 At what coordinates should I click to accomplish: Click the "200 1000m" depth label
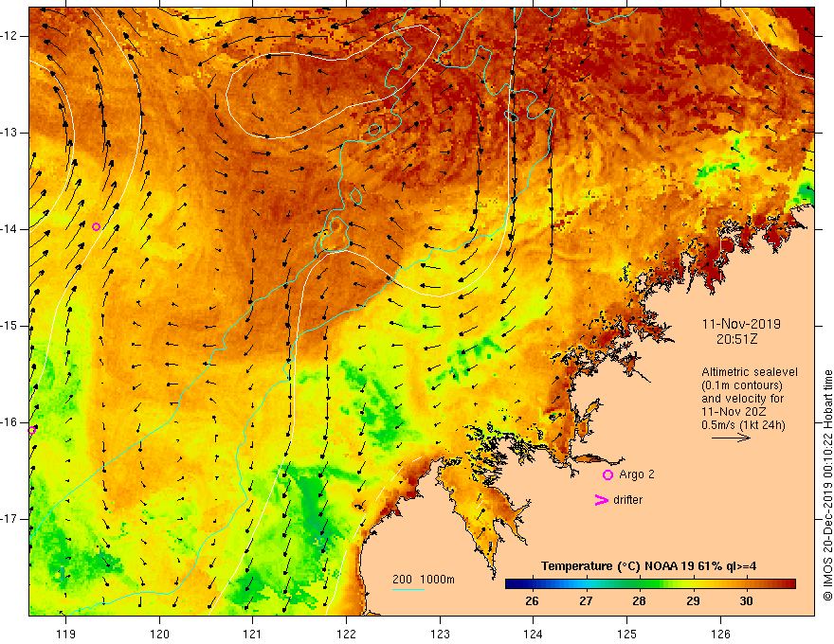click(x=424, y=580)
